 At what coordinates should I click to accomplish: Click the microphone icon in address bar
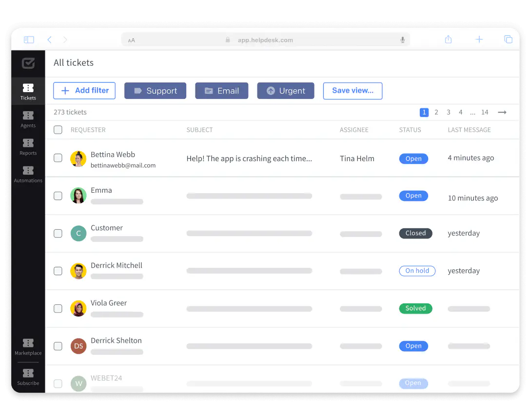click(403, 40)
